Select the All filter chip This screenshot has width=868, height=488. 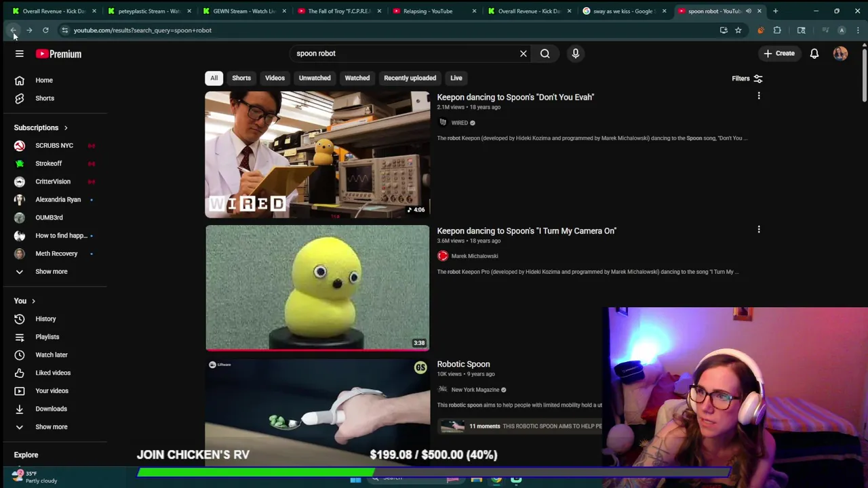(x=214, y=78)
